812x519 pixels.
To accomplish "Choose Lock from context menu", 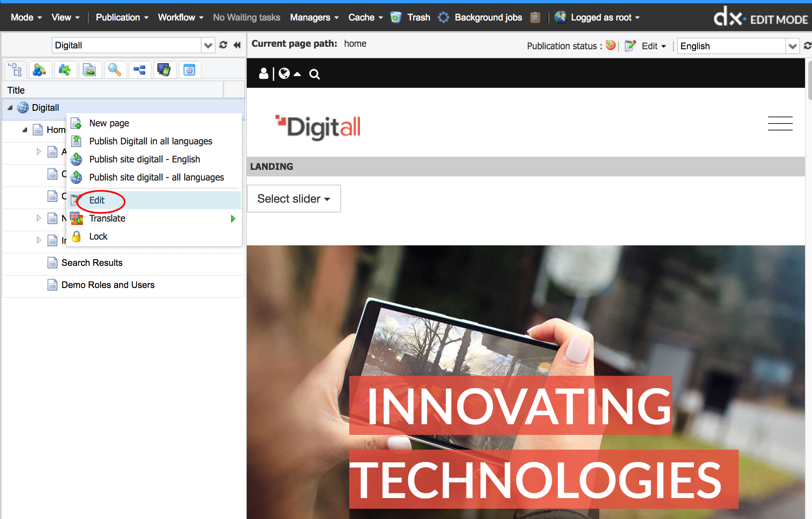I will tap(154, 236).
